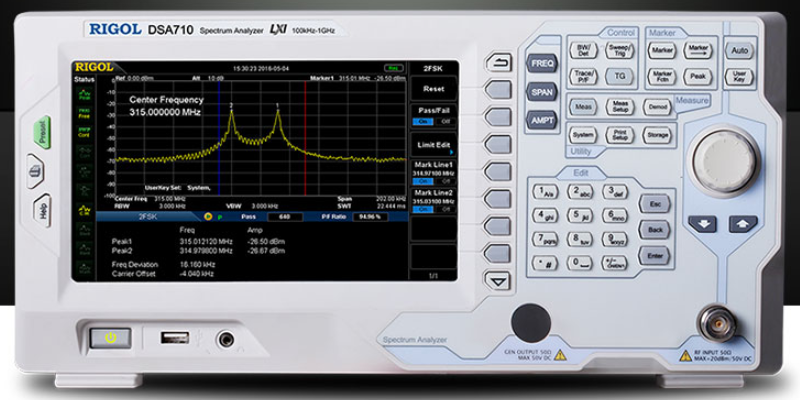Hit the BW/Det key
The width and height of the screenshot is (800, 400).
click(583, 50)
